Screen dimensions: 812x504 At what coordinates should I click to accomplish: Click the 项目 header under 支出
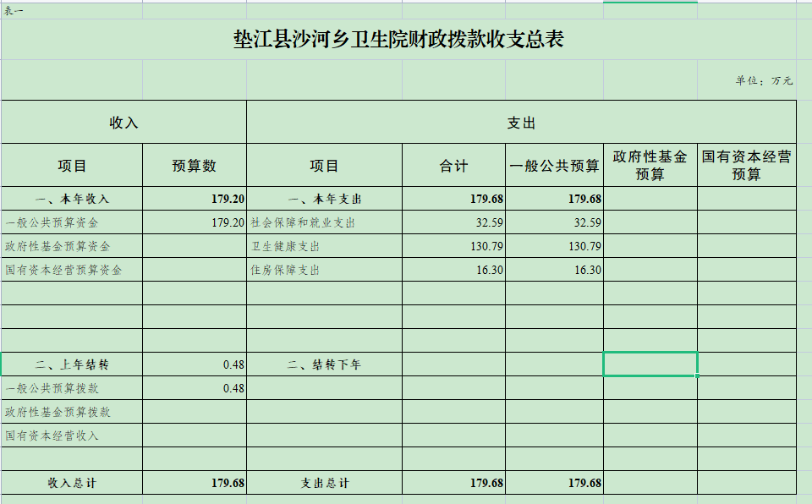click(324, 165)
